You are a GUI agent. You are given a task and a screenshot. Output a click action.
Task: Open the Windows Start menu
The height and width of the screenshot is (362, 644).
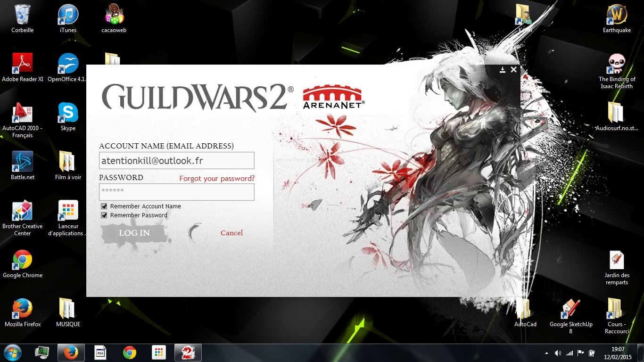(13, 353)
